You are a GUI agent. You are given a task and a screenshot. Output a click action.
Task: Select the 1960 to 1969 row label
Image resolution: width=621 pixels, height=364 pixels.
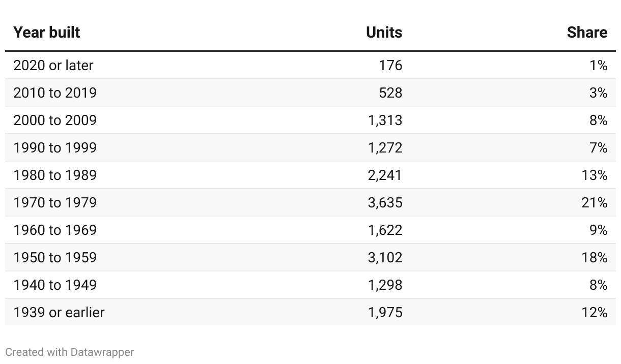click(55, 230)
